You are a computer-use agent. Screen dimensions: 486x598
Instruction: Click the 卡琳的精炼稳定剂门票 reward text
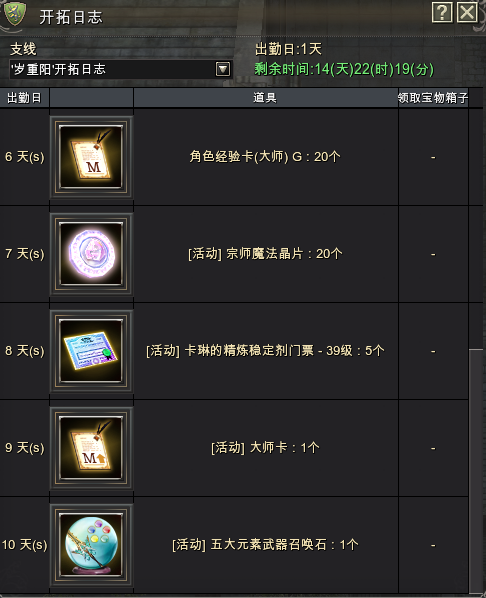[x=249, y=350]
